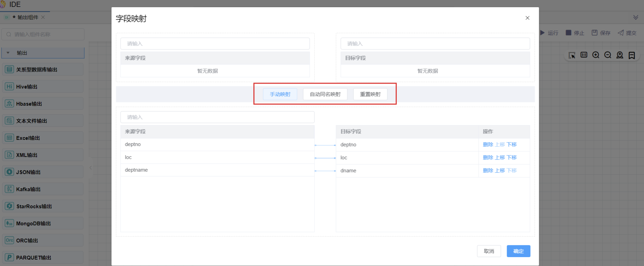Screen dimensions: 644x266
Task: Click the Kafka输出 component icon
Action: 9,189
